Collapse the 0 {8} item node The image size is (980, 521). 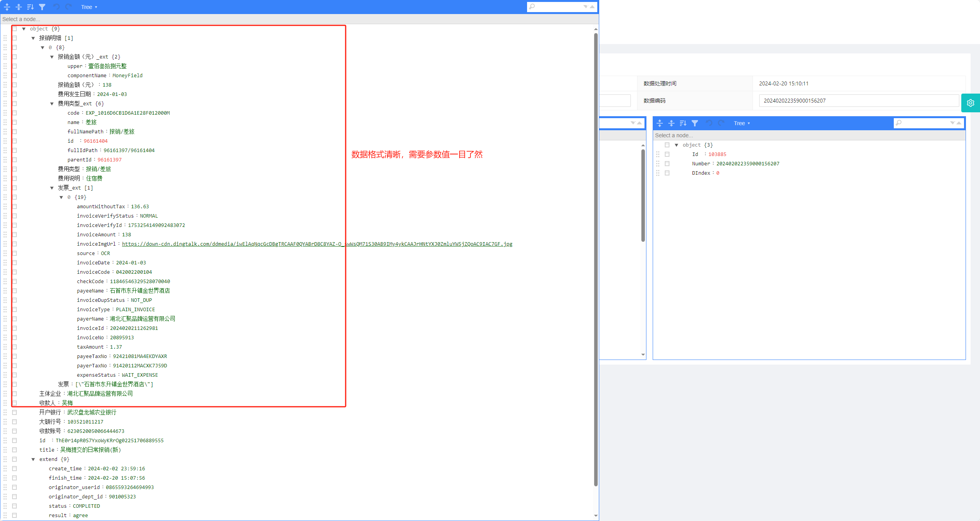(43, 48)
